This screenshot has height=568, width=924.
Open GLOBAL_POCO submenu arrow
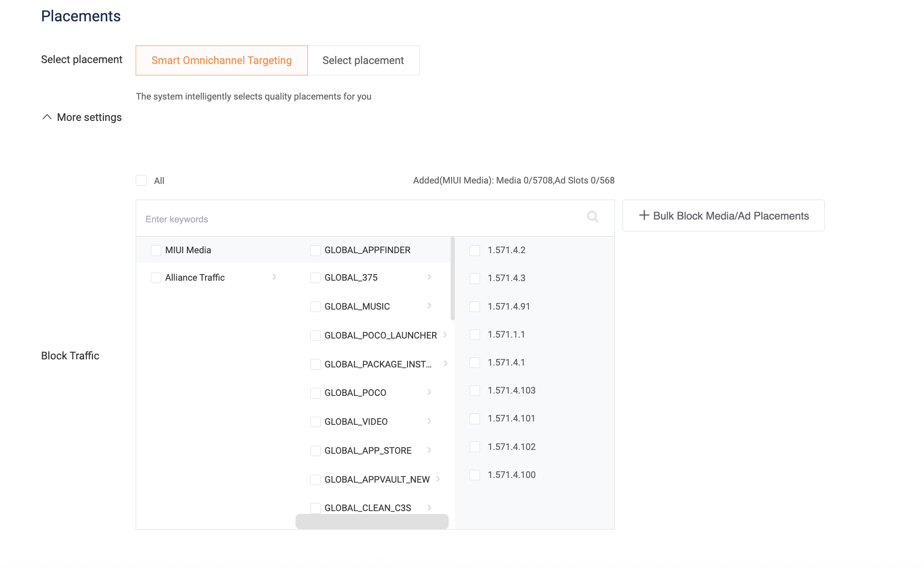429,392
